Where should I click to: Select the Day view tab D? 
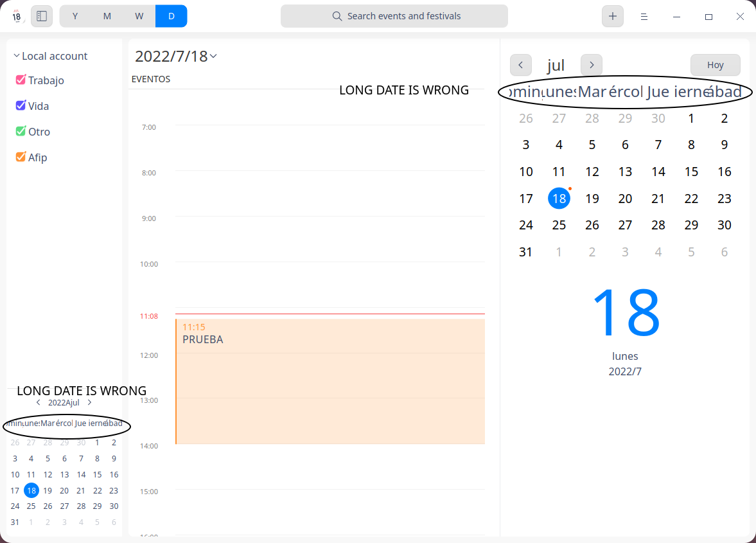click(171, 16)
